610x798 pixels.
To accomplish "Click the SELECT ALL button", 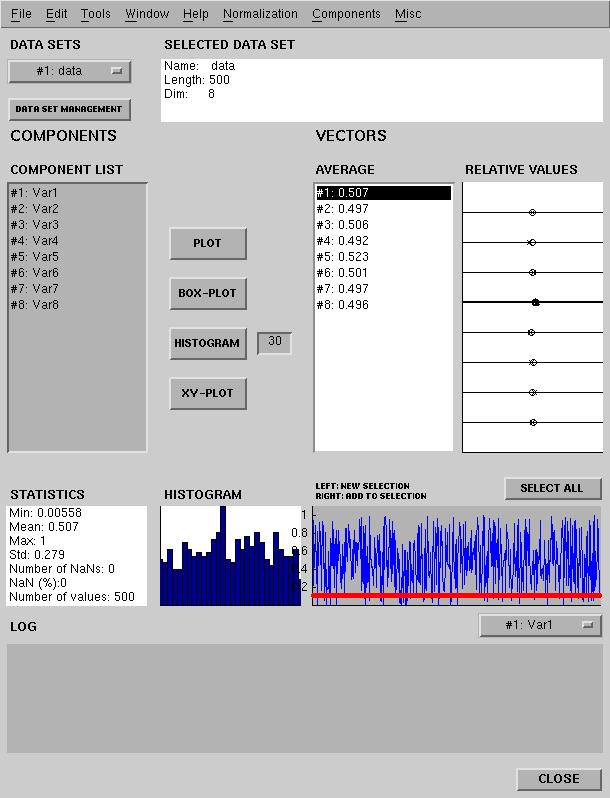I will (x=552, y=488).
